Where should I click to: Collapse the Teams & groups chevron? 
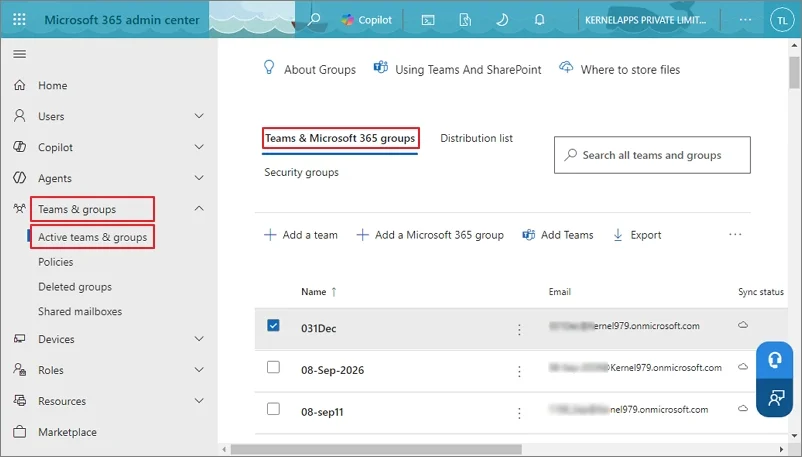199,208
